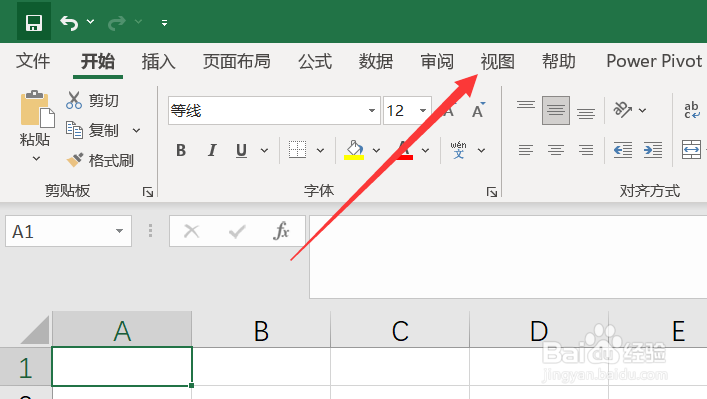Click the insert function fx icon
Viewport: 707px width, 399px height.
coord(281,231)
